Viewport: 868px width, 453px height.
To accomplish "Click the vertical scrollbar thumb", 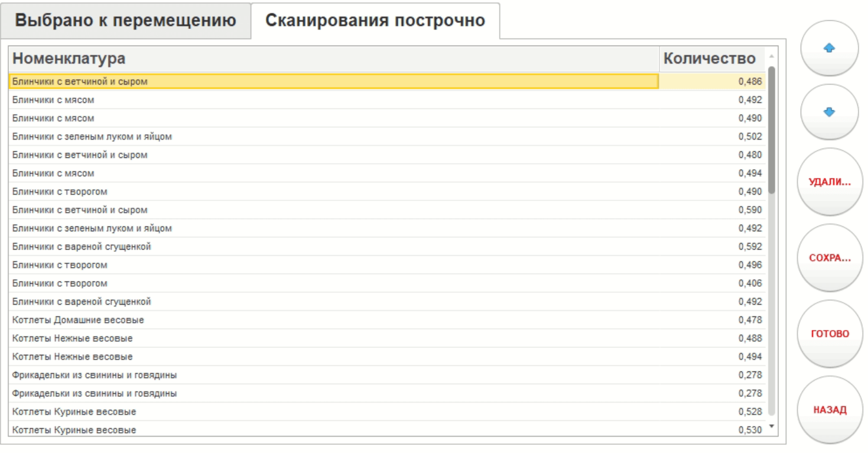I will click(x=771, y=130).
